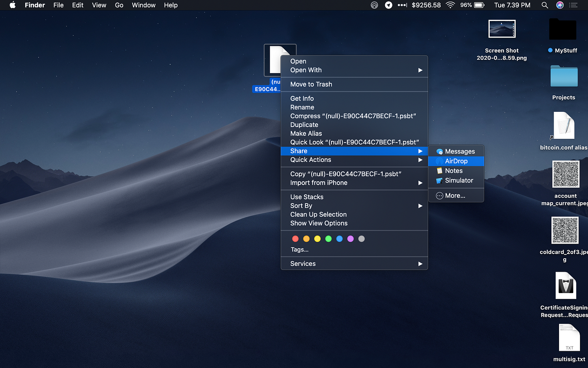The width and height of the screenshot is (588, 368).
Task: Click the AirDrop status icon in menu bar
Action: coord(374,5)
